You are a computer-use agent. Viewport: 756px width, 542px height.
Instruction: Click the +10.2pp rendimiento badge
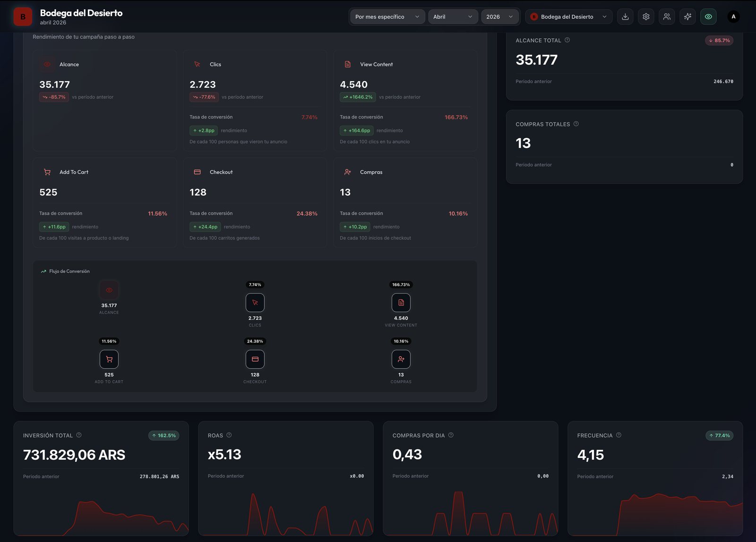tap(355, 227)
